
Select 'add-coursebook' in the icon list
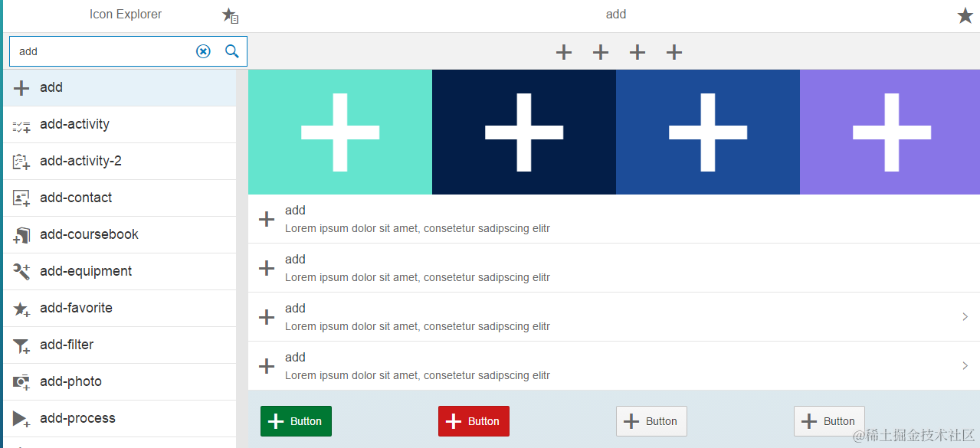[x=120, y=235]
